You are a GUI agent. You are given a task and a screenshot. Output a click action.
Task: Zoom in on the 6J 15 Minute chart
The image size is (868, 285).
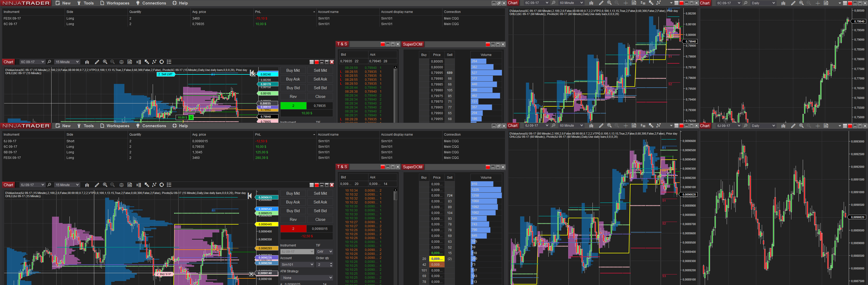(x=105, y=185)
